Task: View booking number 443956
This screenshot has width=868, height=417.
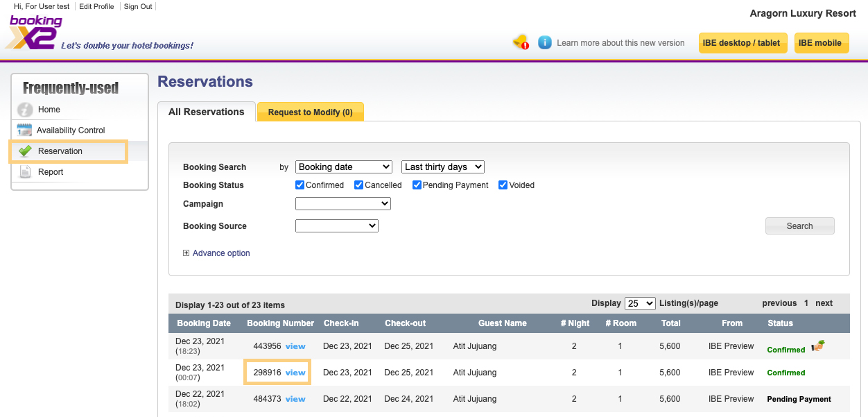Action: (x=295, y=346)
